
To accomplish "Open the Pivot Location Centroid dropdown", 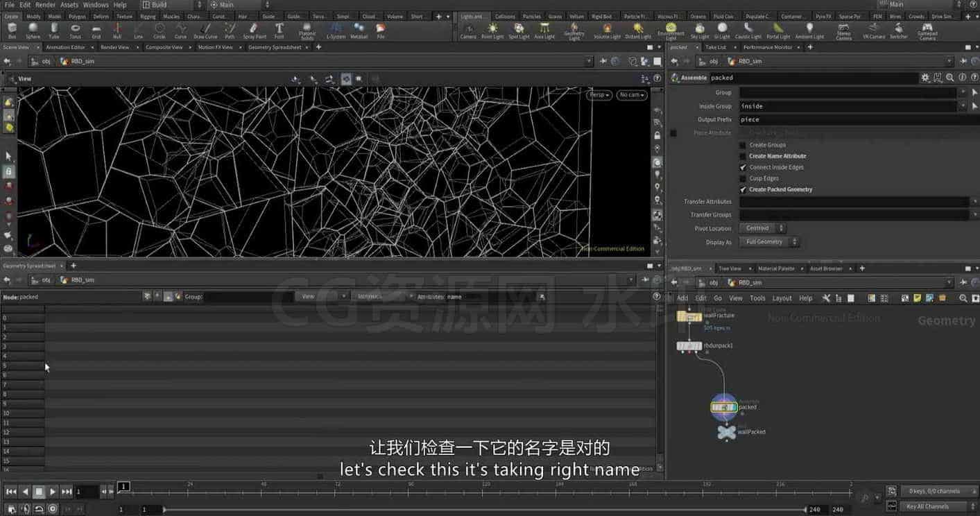I will pos(762,228).
